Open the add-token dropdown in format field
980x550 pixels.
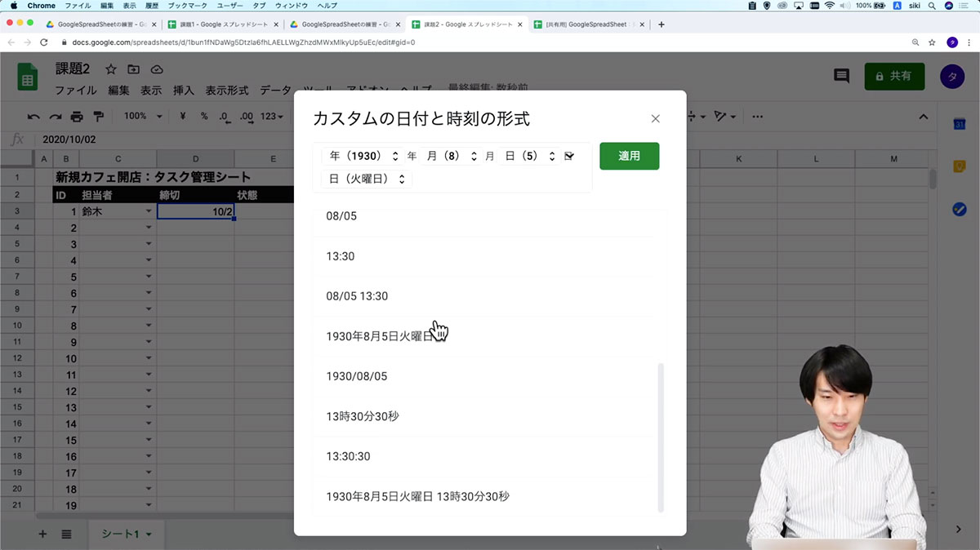[570, 156]
